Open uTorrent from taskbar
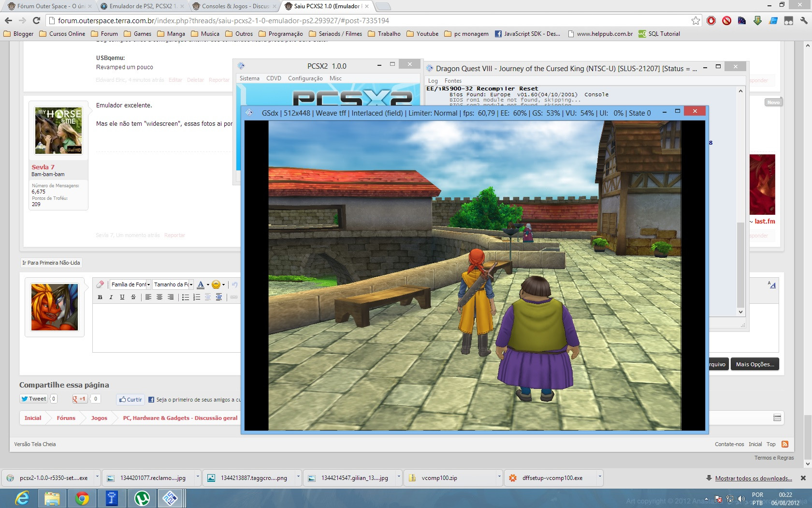 (142, 498)
